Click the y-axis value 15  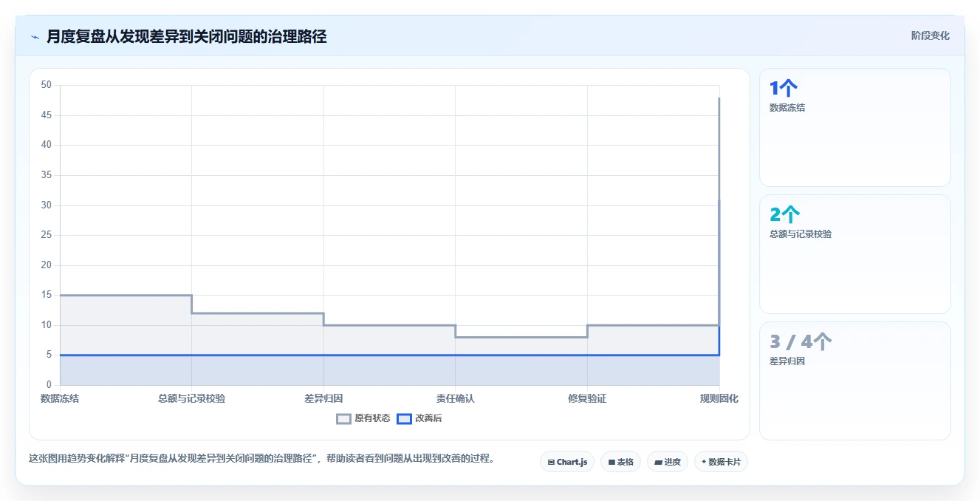(47, 295)
